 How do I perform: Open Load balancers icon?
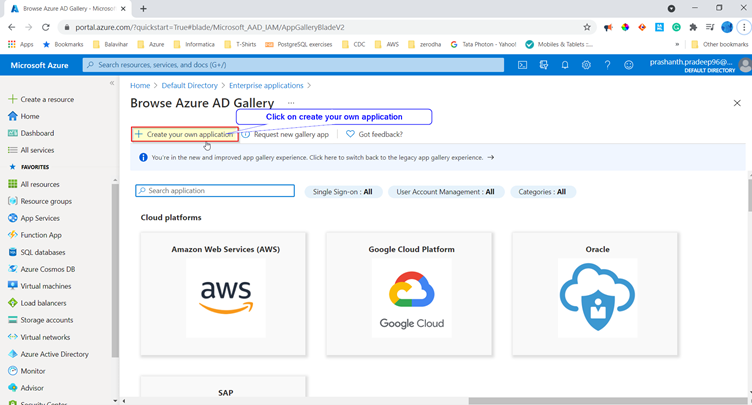13,303
